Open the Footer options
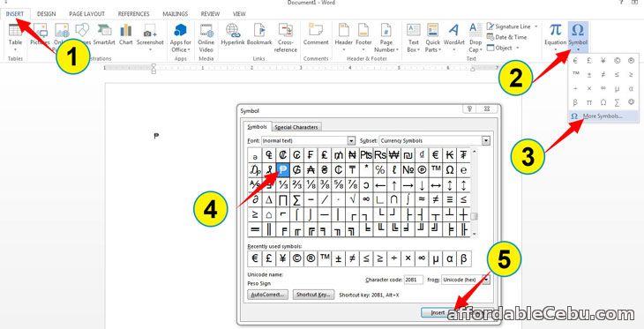This screenshot has width=644, height=329. (x=363, y=38)
